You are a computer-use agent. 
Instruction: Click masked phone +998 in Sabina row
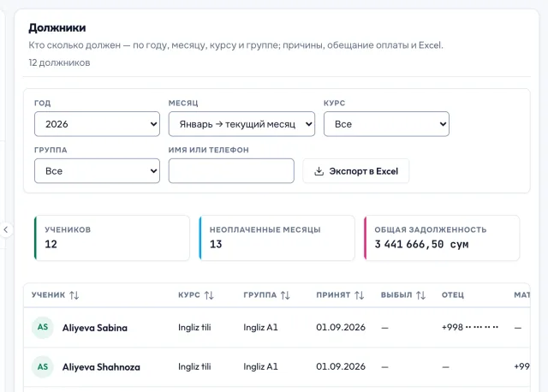tap(470, 327)
